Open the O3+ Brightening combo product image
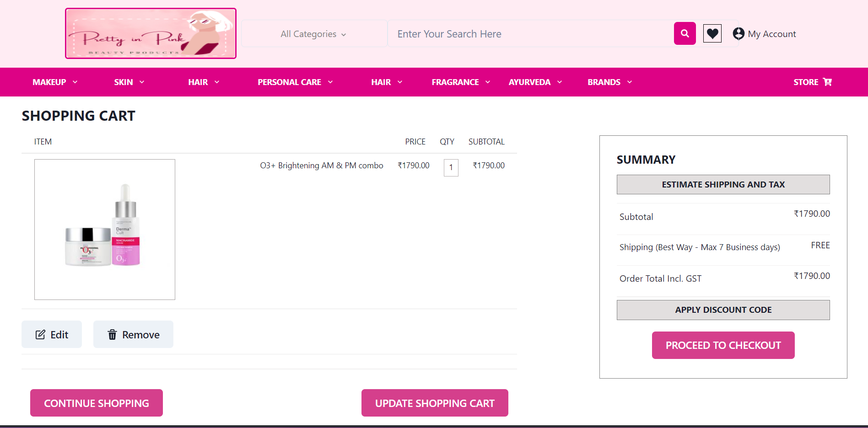This screenshot has width=868, height=428. tap(105, 230)
